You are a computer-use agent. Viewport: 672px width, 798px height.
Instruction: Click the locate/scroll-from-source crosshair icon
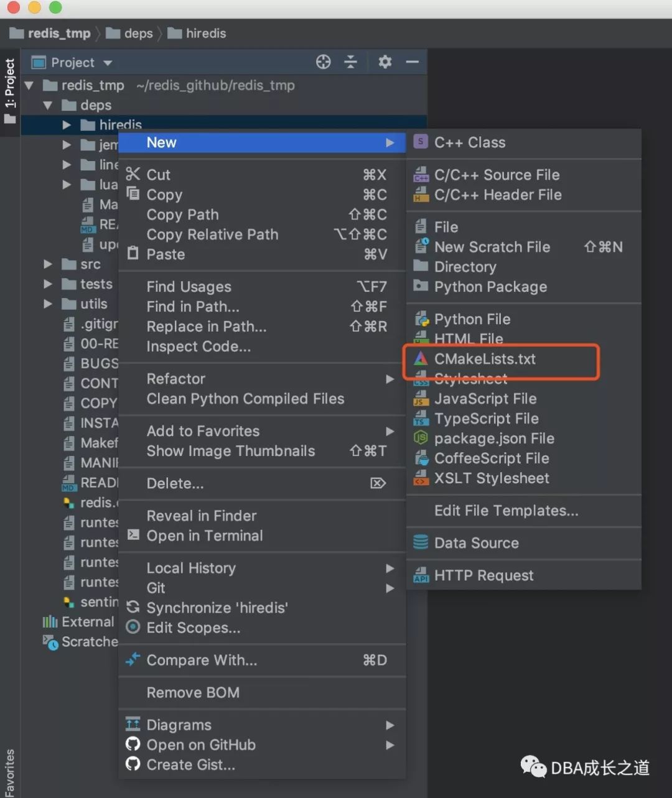point(323,62)
